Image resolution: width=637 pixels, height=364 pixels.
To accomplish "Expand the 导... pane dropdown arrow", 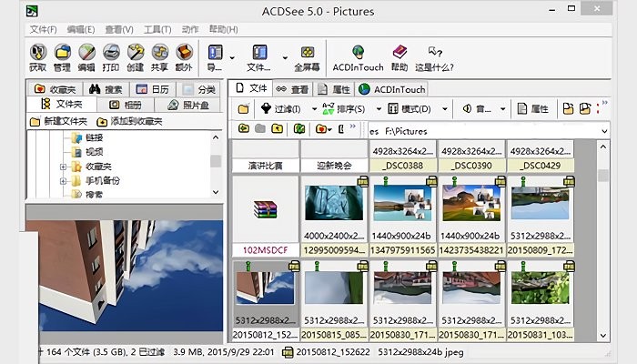I will point(232,57).
